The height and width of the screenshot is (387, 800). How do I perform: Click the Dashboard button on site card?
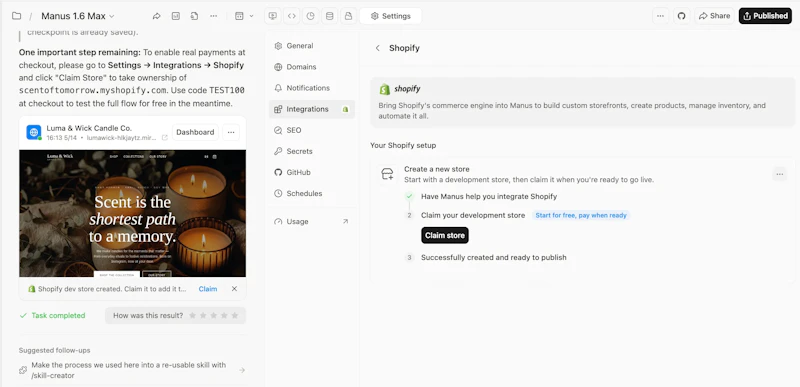(195, 132)
